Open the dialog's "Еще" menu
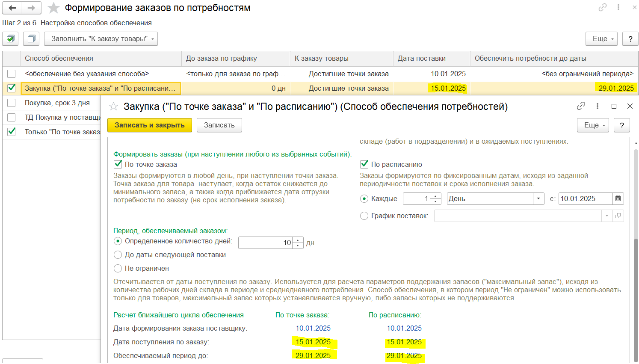Image resolution: width=639 pixels, height=364 pixels. [593, 125]
